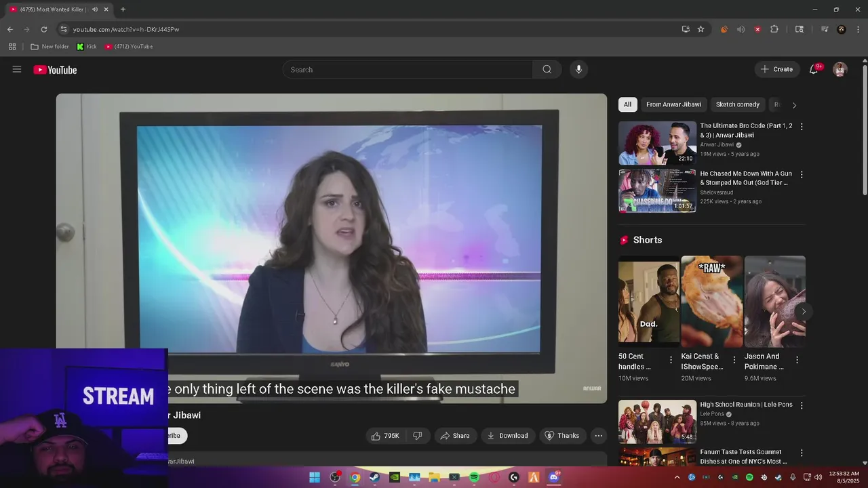This screenshot has height=488, width=868.
Task: Open the Windows Start menu
Action: [315, 477]
